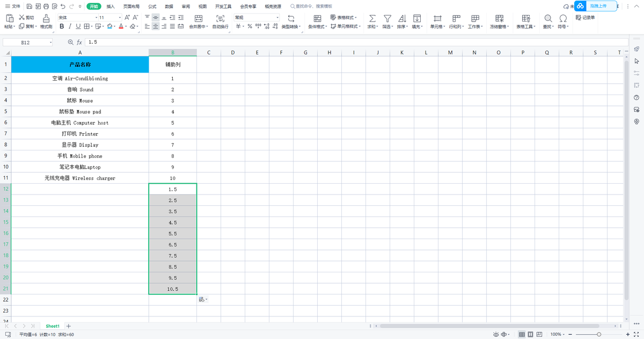
Task: Toggle vertical middle alignment
Action: point(156,17)
